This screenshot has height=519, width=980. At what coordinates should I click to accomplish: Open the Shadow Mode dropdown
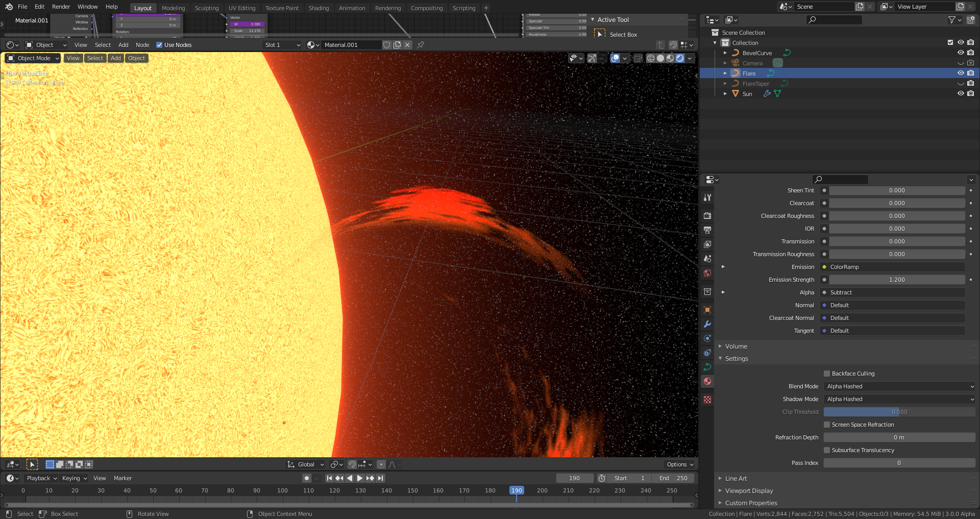(x=899, y=399)
